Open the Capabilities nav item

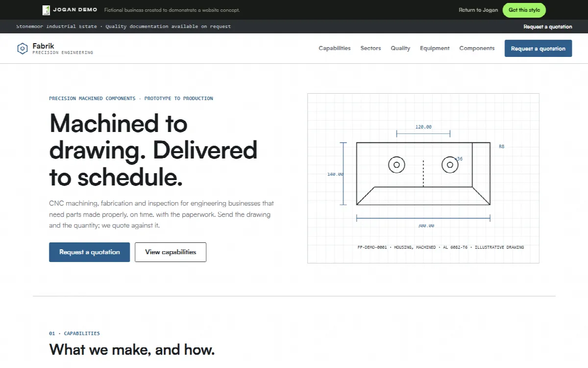click(335, 48)
